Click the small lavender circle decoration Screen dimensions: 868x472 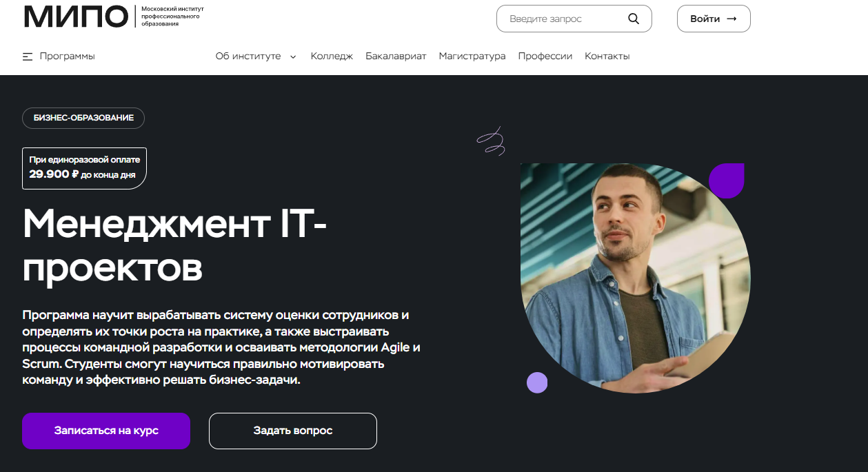click(x=537, y=382)
